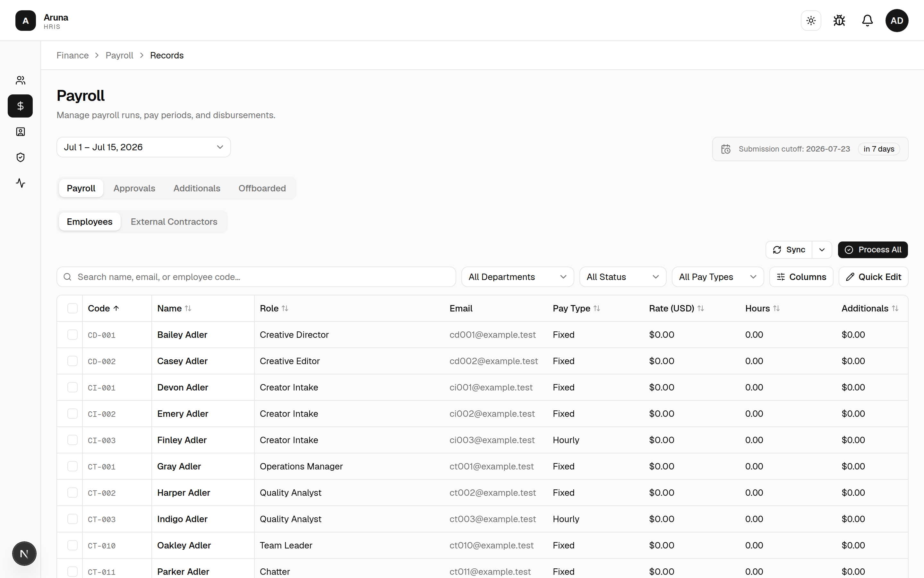Select the Employees sub-tab
924x578 pixels.
[x=90, y=222]
